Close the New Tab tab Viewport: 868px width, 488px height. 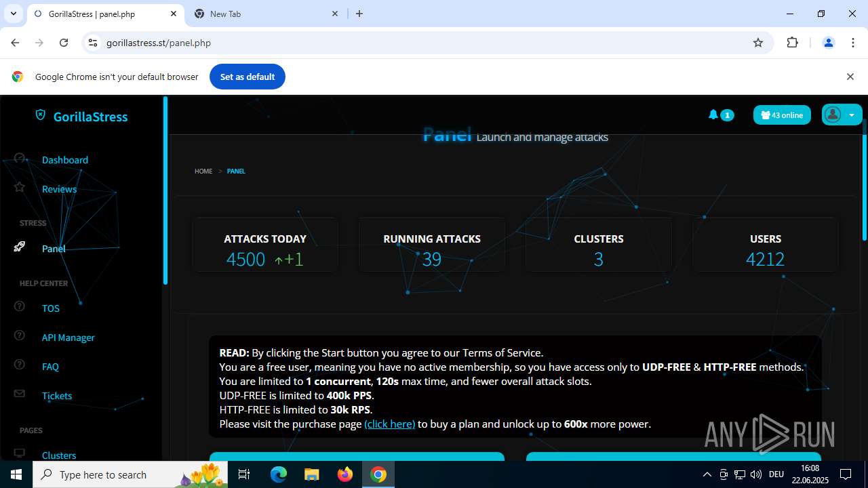tap(335, 14)
